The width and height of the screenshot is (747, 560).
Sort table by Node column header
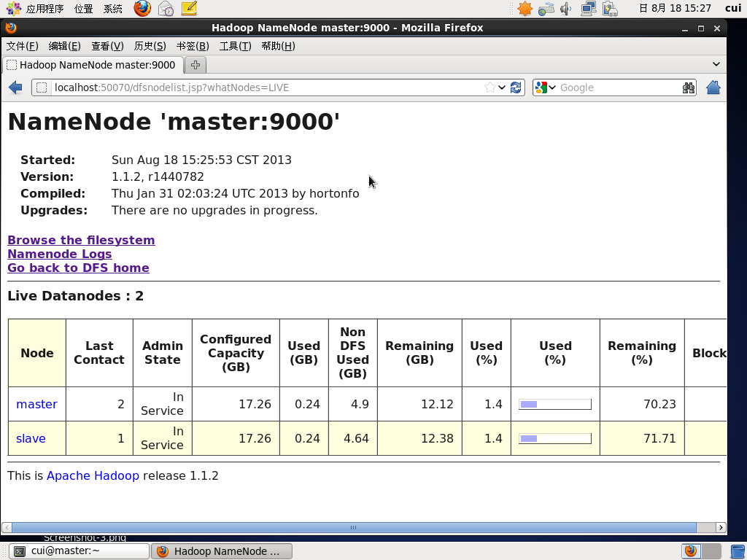coord(37,353)
